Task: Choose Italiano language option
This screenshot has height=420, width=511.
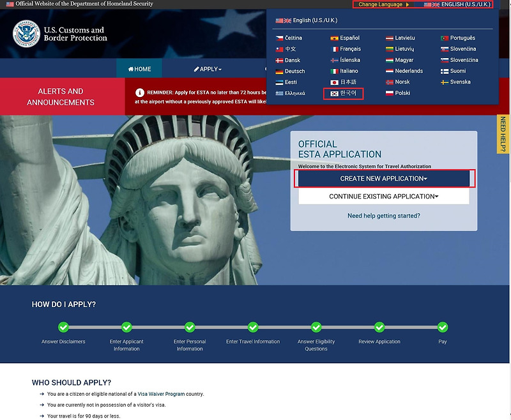Action: tap(344, 71)
